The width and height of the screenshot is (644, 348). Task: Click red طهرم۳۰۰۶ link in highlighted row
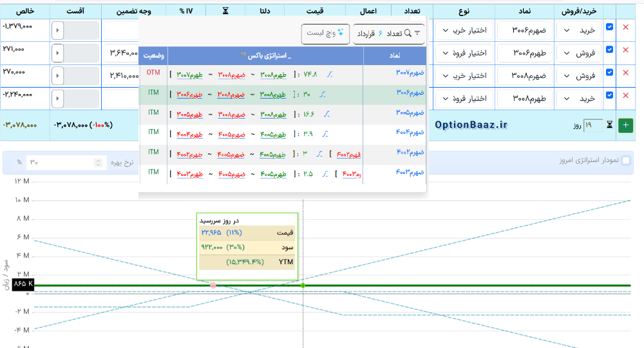point(190,95)
